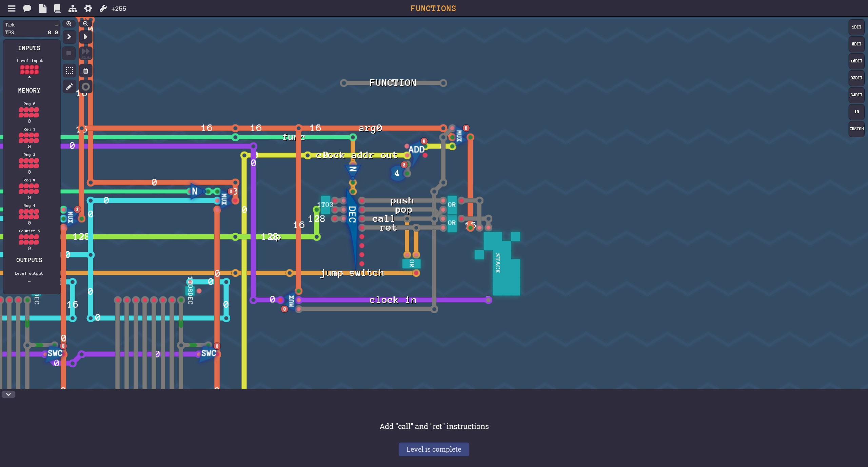The width and height of the screenshot is (868, 467).
Task: Open the hamburger main menu
Action: tap(12, 8)
